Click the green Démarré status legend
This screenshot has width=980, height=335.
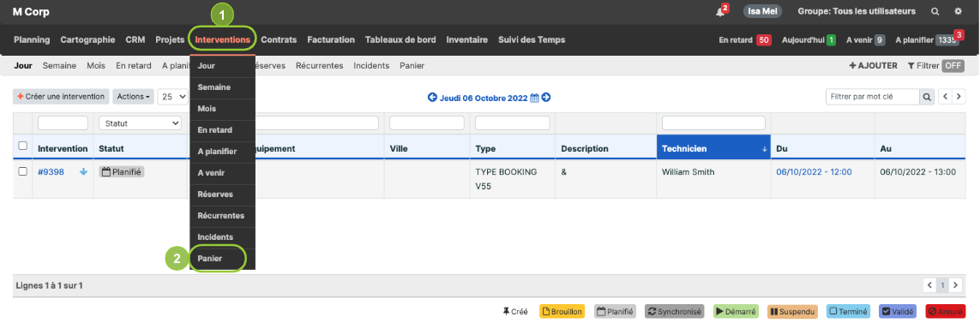tap(735, 311)
